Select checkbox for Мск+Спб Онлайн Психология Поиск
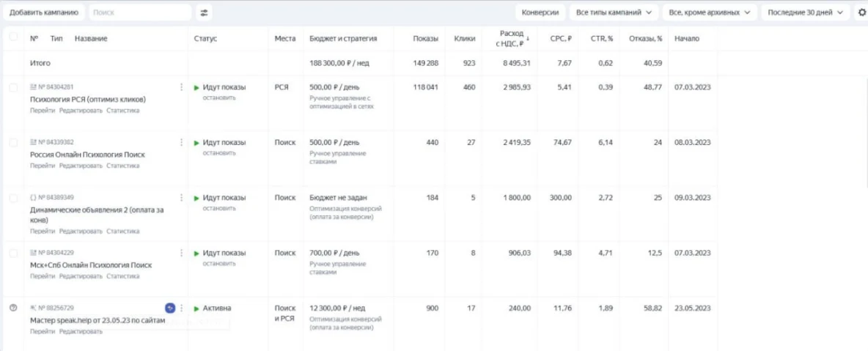868x351 pixels. (x=13, y=253)
